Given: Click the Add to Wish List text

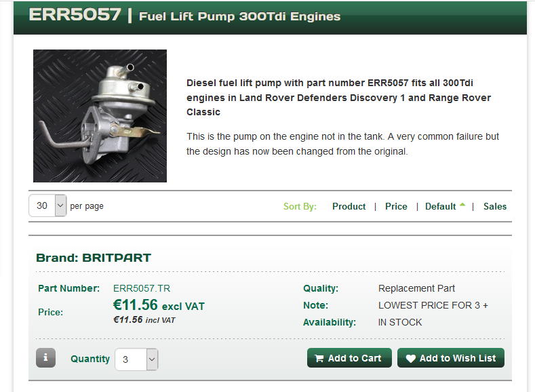Looking at the screenshot, I should click(x=458, y=358).
